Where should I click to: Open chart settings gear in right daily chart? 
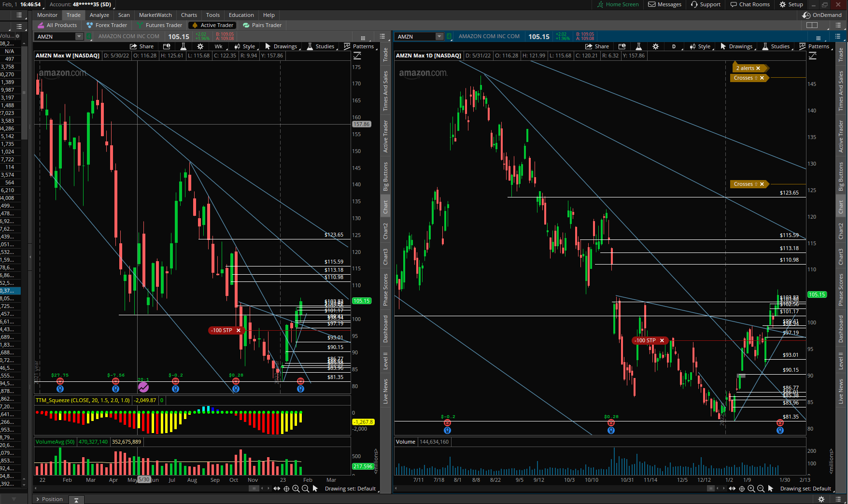coord(655,46)
